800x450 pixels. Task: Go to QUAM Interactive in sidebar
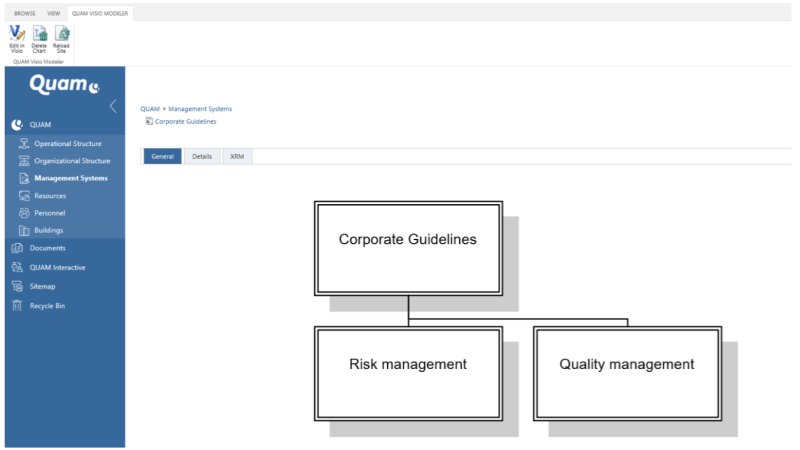[57, 267]
